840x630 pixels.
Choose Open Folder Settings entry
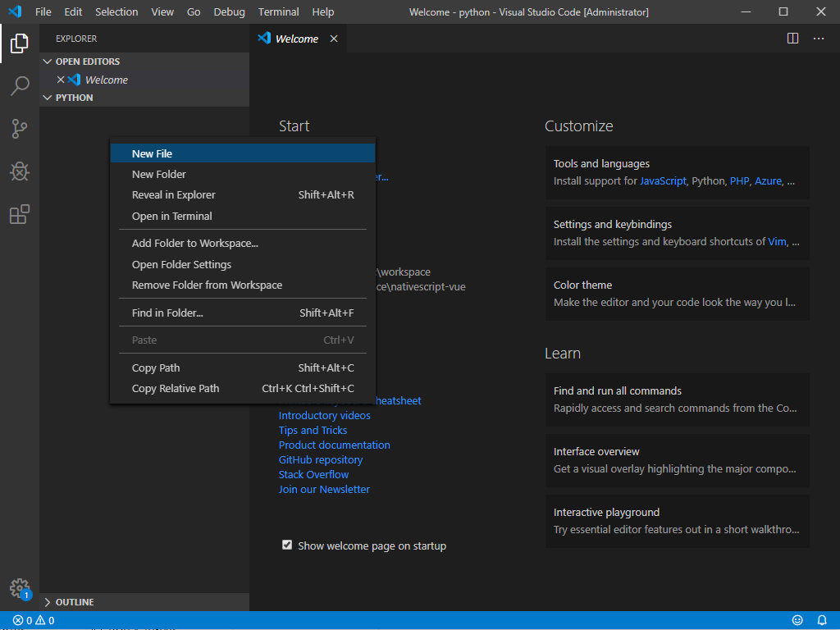coord(243,265)
